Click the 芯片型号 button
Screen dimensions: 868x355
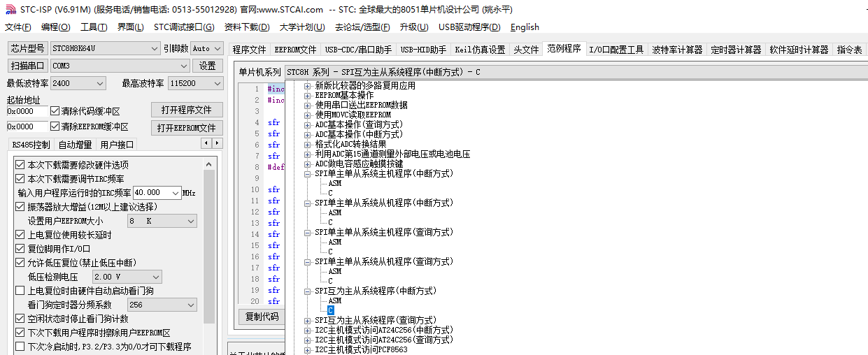pyautogui.click(x=28, y=48)
